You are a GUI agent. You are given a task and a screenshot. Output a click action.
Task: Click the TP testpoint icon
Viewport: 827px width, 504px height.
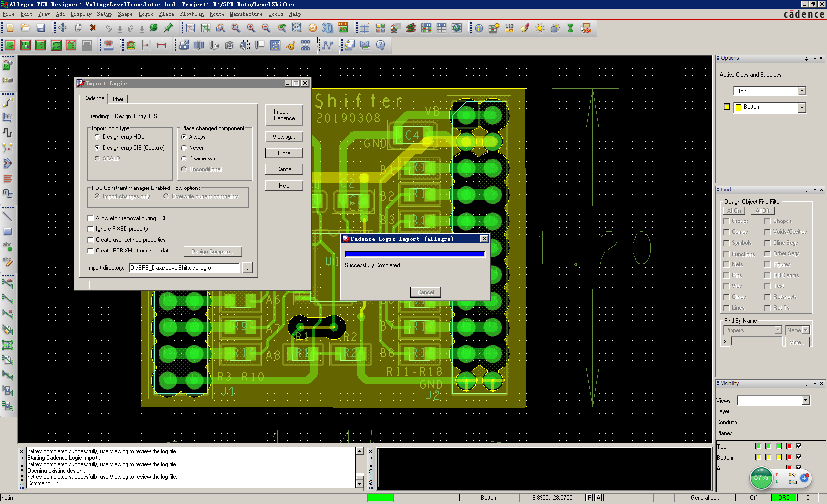tap(290, 45)
